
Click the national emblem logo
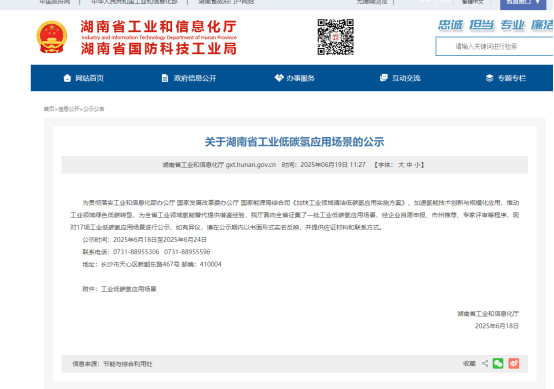52,37
